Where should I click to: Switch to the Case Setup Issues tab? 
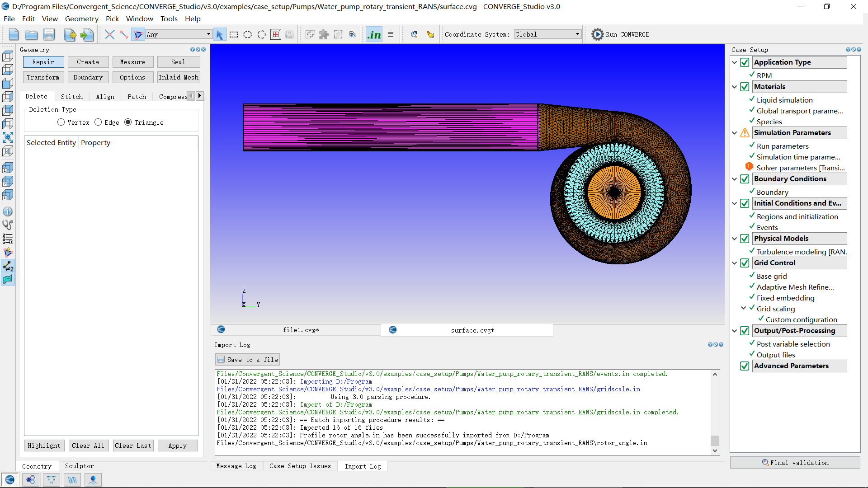(x=300, y=466)
